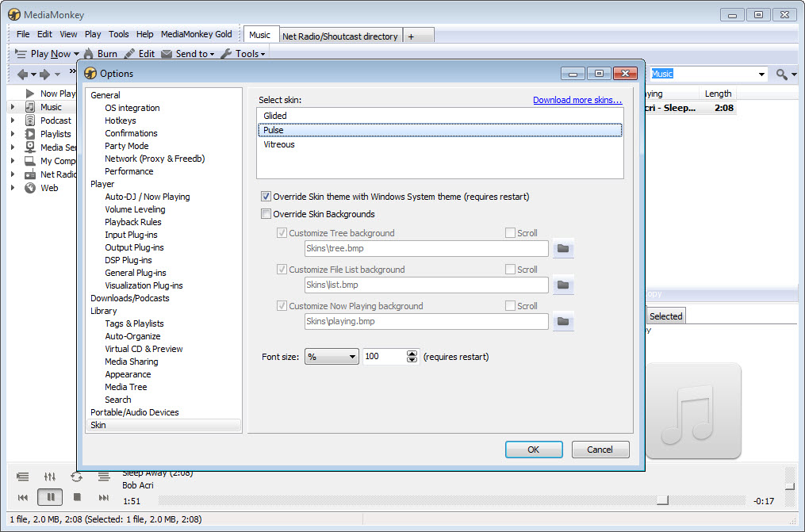Toggle the repeat icon in player

click(x=76, y=477)
